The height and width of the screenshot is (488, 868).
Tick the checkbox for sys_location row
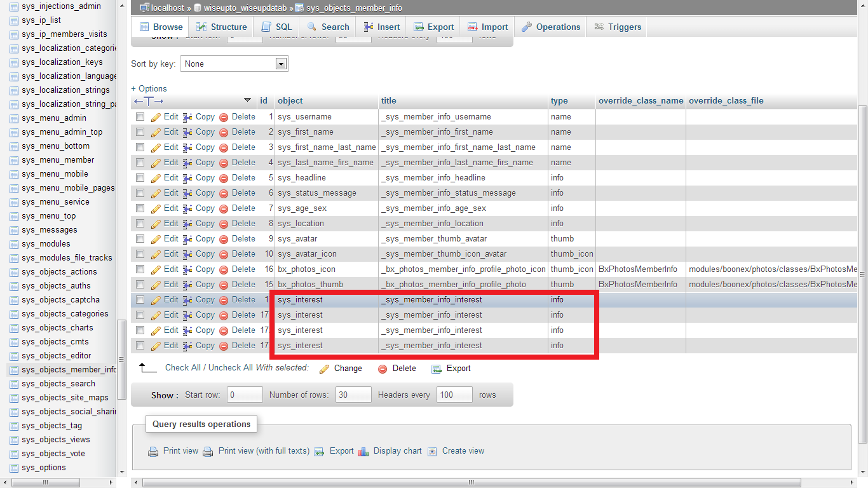coord(140,224)
